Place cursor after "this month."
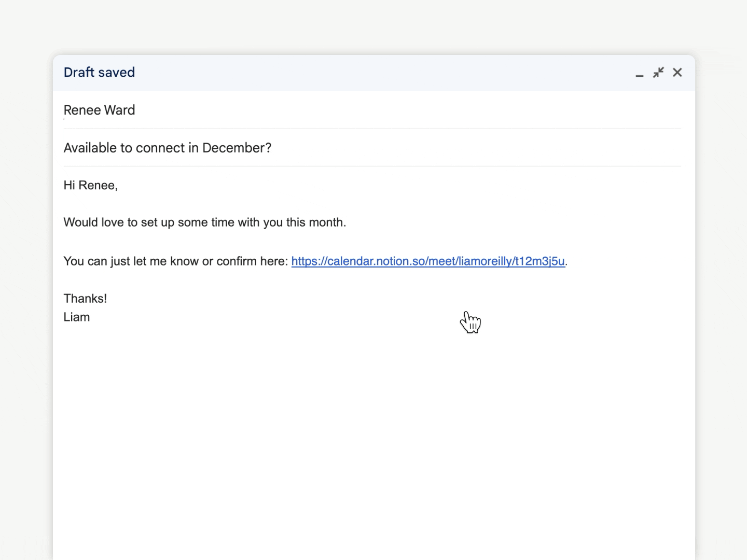This screenshot has height=560, width=747. [x=347, y=222]
